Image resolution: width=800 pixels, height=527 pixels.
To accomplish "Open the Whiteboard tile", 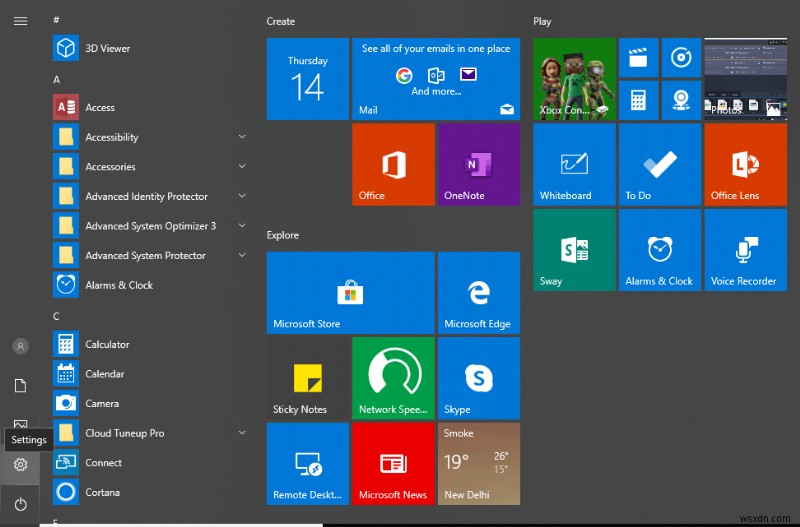I will coord(573,164).
